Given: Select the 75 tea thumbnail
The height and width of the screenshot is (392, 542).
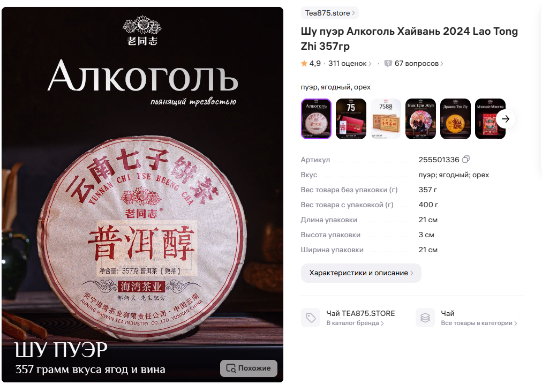Looking at the screenshot, I should [x=351, y=119].
